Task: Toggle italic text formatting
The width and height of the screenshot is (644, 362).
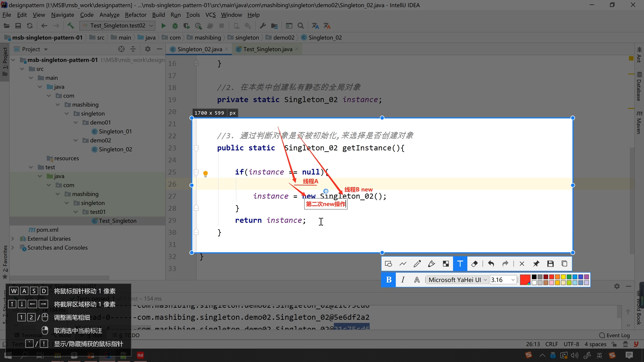Action: pos(403,280)
